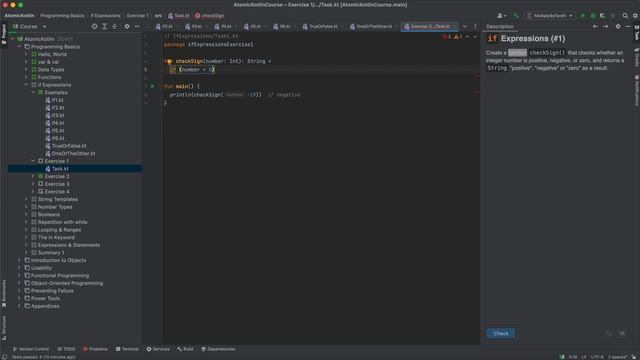The width and height of the screenshot is (640, 360).
Task: Go to next task arrow
Action: click(605, 27)
